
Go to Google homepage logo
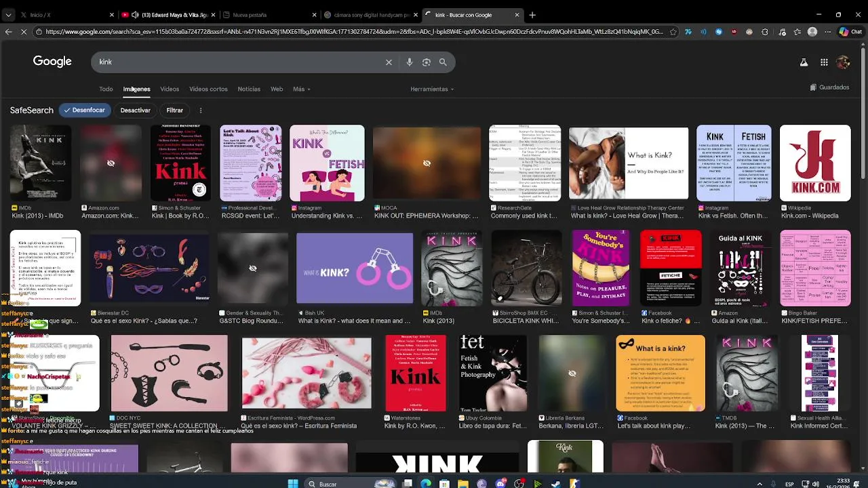tap(52, 62)
